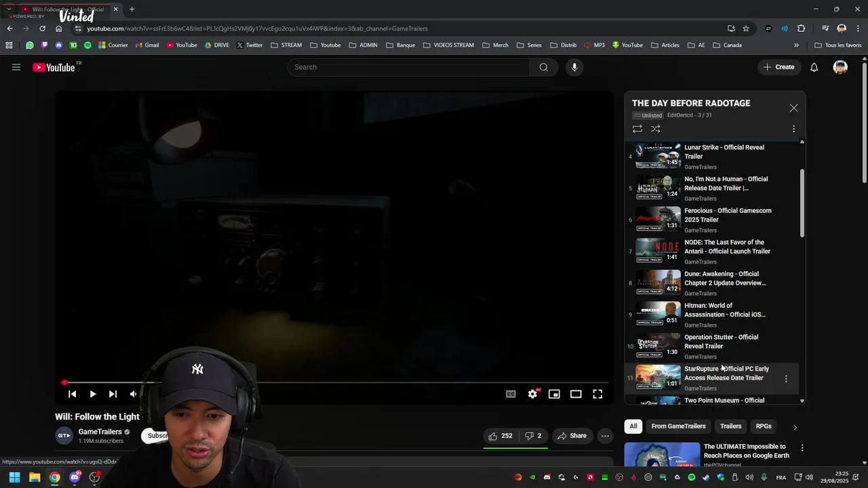Play Lunar Strike Official Reveal Trailer

(x=712, y=156)
